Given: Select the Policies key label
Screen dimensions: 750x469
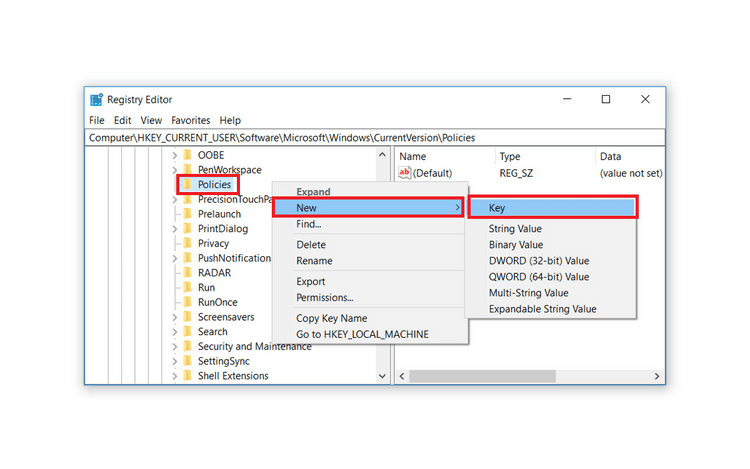Looking at the screenshot, I should [x=214, y=185].
